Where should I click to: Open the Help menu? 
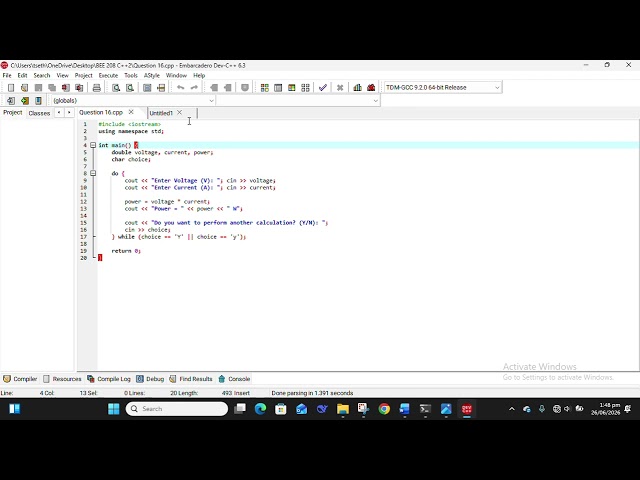click(199, 76)
